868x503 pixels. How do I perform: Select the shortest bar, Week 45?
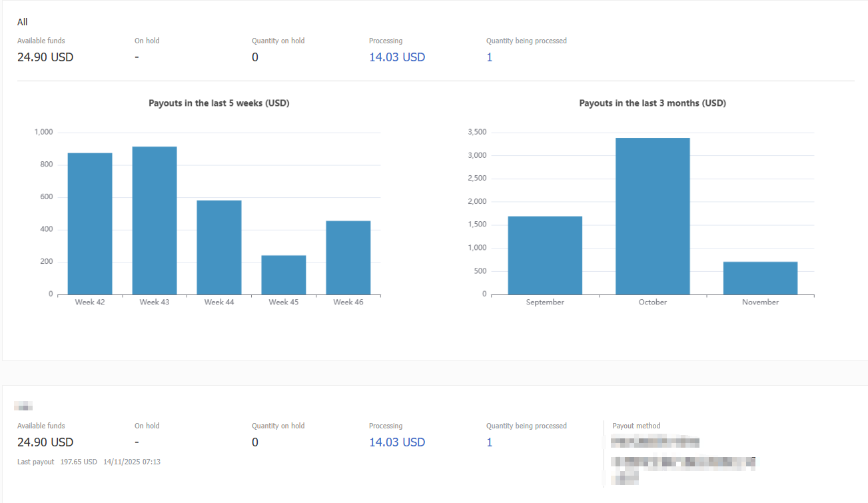pos(284,275)
